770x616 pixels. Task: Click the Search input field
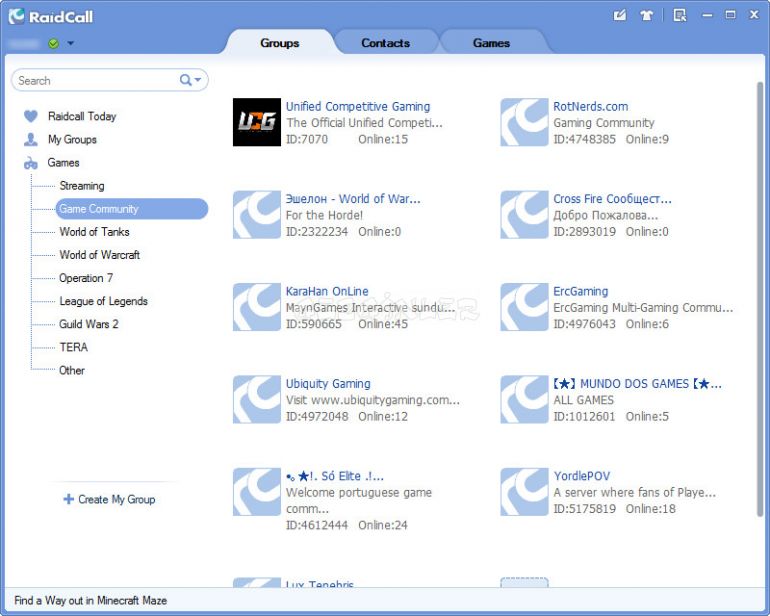pos(95,80)
